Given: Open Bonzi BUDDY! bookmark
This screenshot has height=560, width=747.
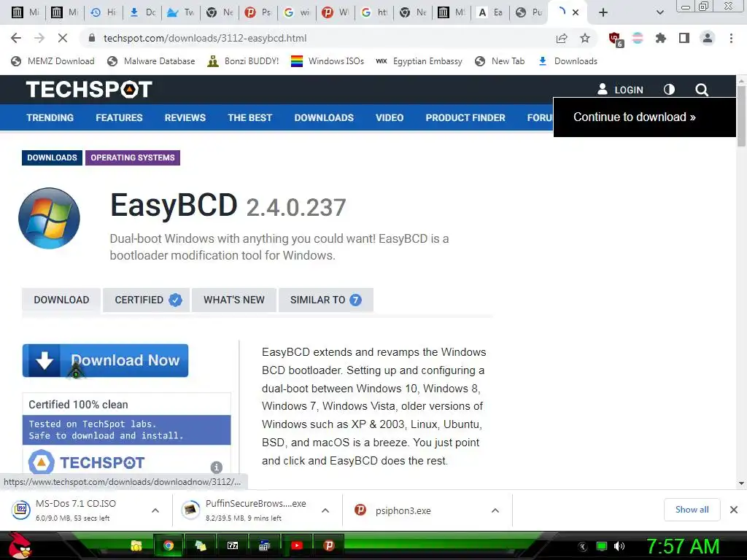Looking at the screenshot, I should (243, 61).
